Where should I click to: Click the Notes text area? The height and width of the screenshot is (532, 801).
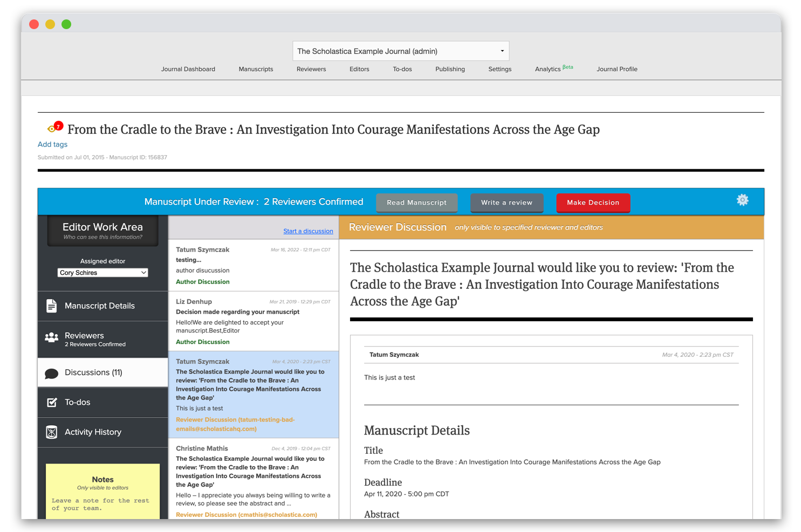pyautogui.click(x=102, y=505)
